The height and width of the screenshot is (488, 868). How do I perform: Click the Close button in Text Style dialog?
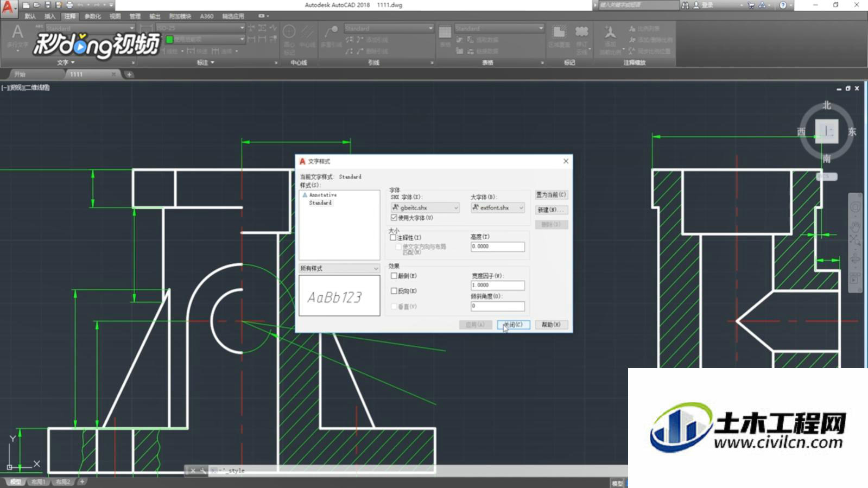(x=513, y=325)
